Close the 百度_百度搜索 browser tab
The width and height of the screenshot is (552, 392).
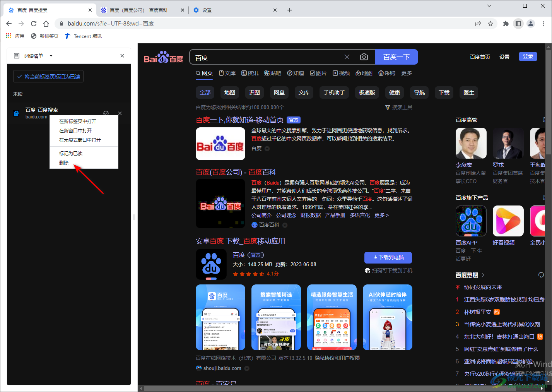90,10
